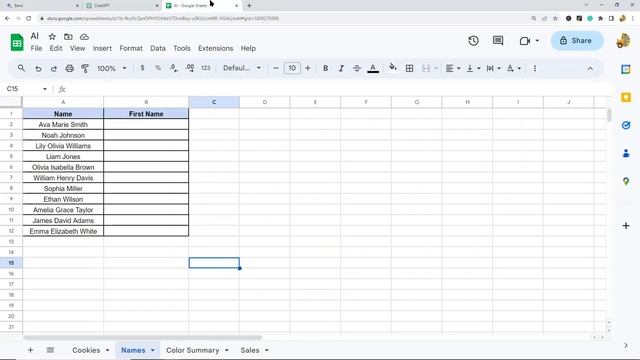This screenshot has width=640, height=360.
Task: Print the spreadsheet
Action: tap(69, 68)
